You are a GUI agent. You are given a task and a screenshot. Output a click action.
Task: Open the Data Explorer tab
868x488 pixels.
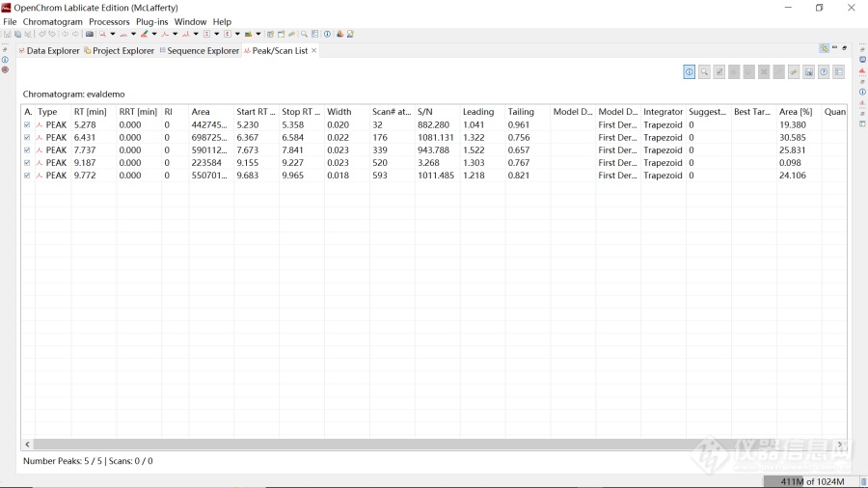[x=53, y=51]
